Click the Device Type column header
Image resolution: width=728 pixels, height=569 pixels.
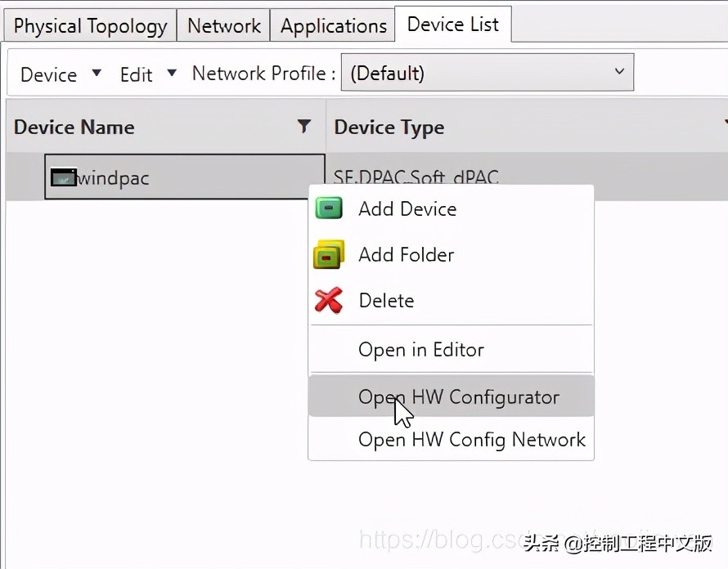point(389,128)
